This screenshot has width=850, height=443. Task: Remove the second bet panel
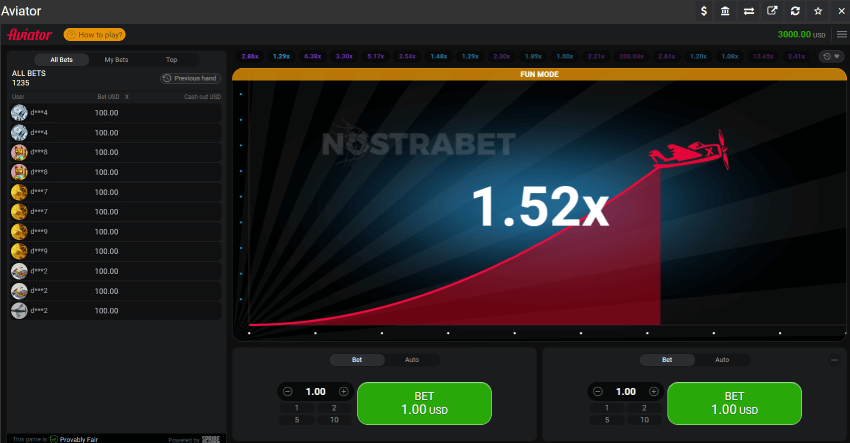[835, 359]
